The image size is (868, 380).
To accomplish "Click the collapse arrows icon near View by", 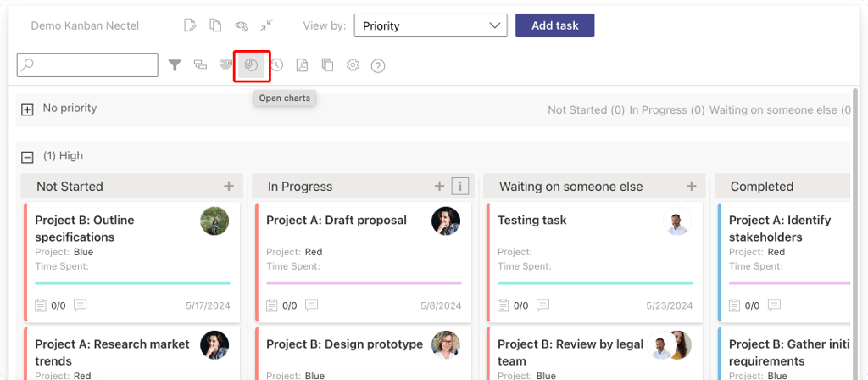I will pos(267,25).
